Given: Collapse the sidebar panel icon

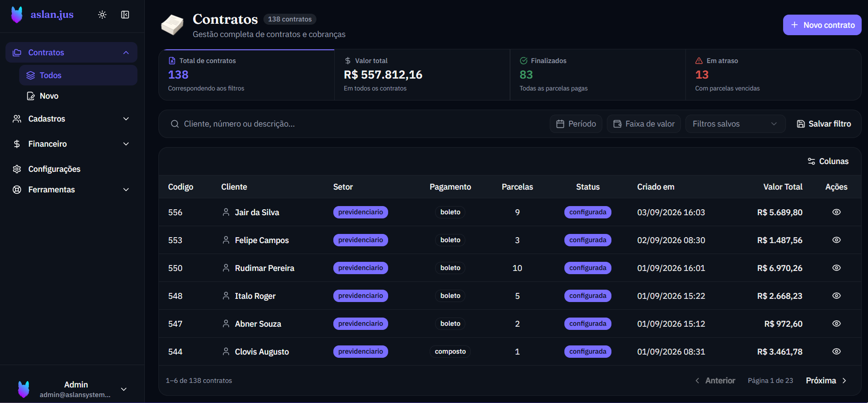Looking at the screenshot, I should pos(125,15).
